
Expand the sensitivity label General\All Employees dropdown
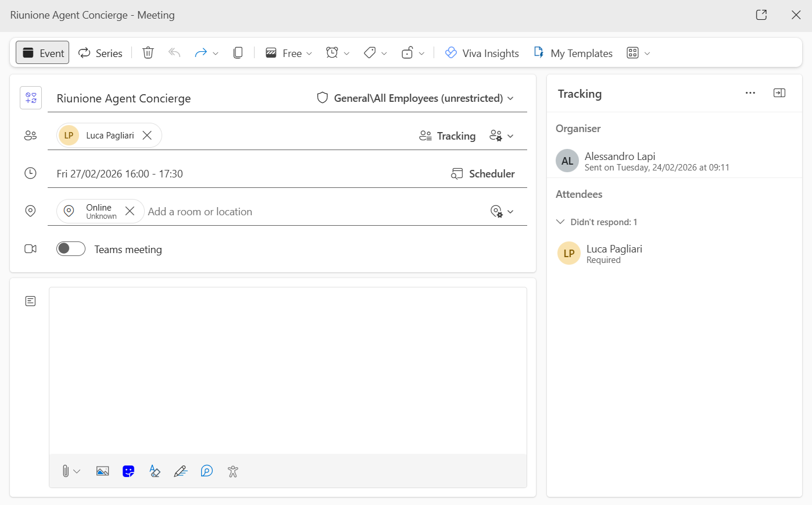pyautogui.click(x=415, y=98)
